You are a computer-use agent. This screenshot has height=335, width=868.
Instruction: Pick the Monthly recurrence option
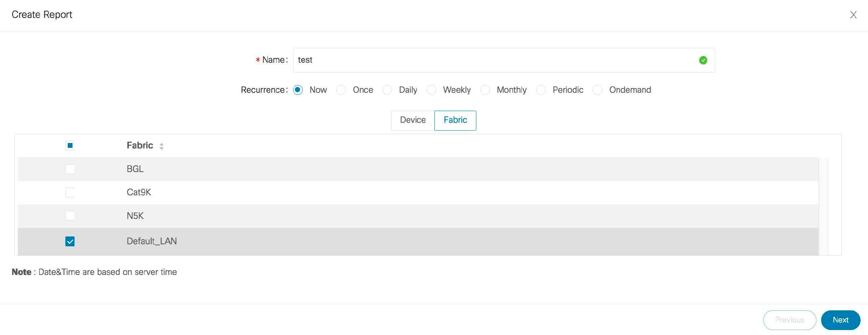tap(485, 90)
